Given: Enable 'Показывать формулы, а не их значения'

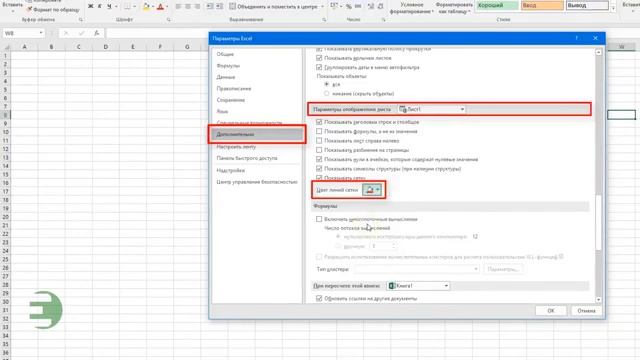Looking at the screenshot, I should 319,131.
